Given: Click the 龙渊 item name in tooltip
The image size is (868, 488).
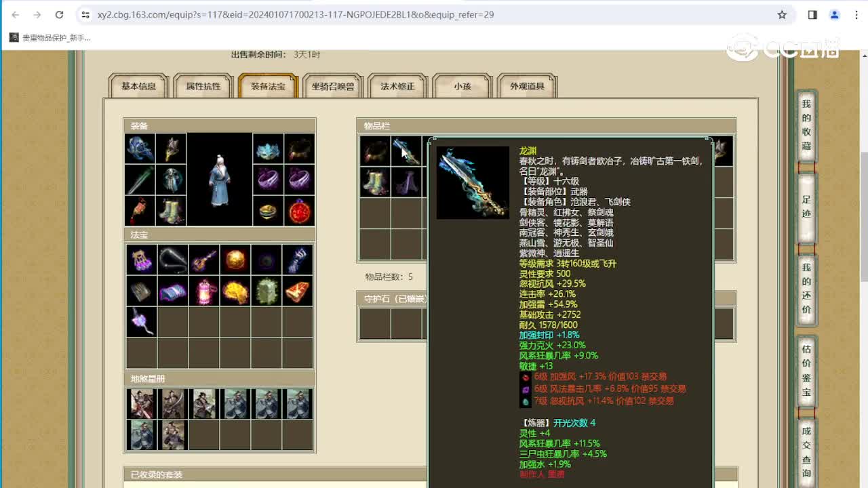Looking at the screenshot, I should [x=528, y=150].
